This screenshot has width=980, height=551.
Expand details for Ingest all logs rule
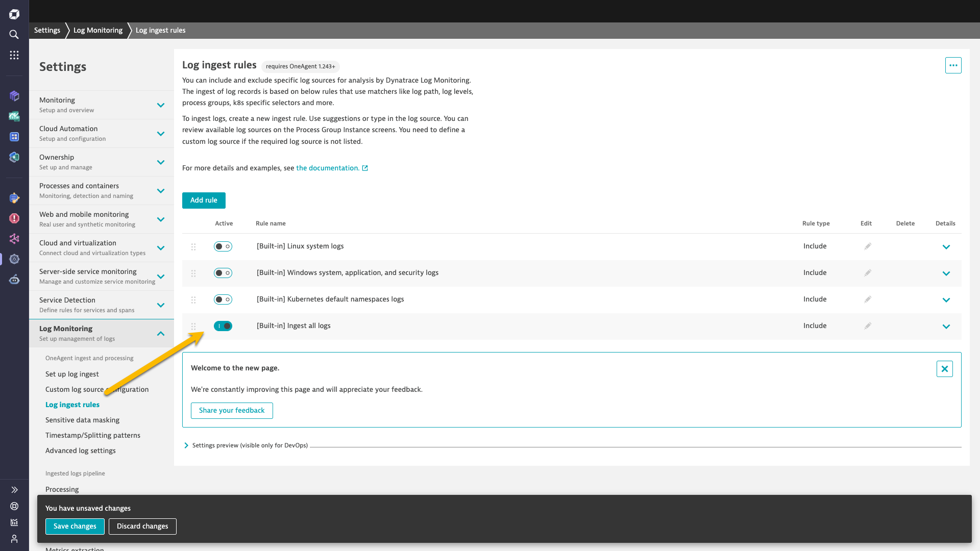pos(947,327)
